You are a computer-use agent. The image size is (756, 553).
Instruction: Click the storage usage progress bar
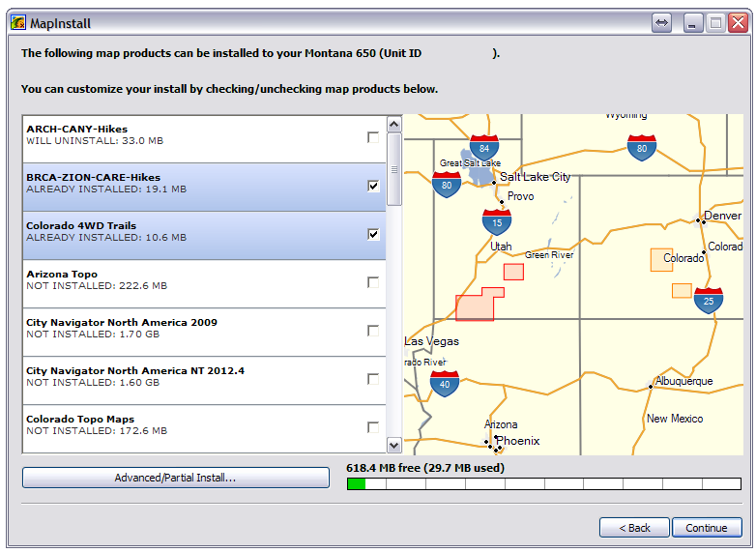[543, 483]
